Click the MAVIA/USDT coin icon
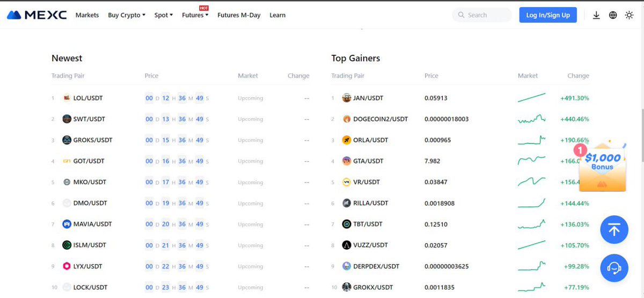 (67, 224)
